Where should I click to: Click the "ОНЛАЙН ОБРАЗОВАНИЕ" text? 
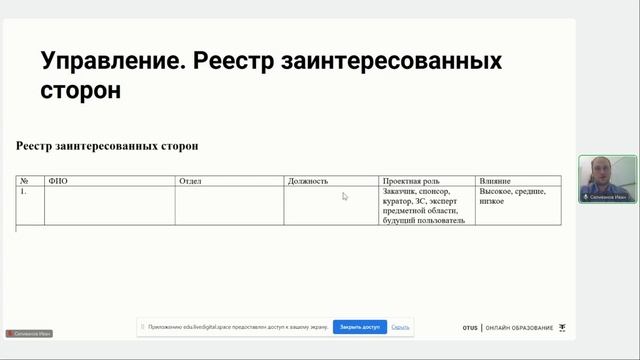519,328
